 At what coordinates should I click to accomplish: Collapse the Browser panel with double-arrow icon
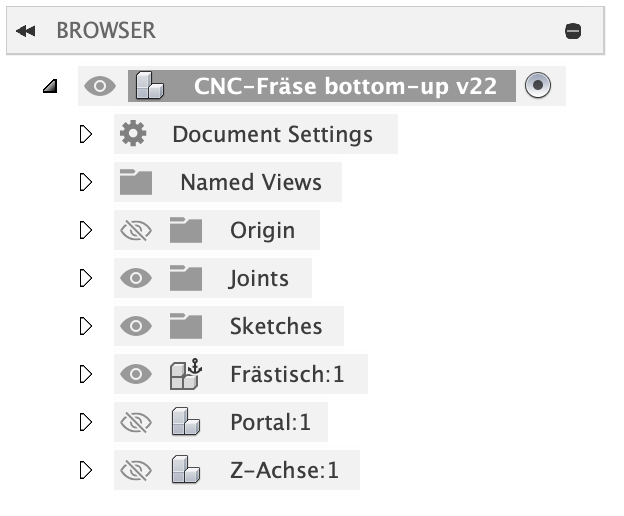pyautogui.click(x=27, y=31)
